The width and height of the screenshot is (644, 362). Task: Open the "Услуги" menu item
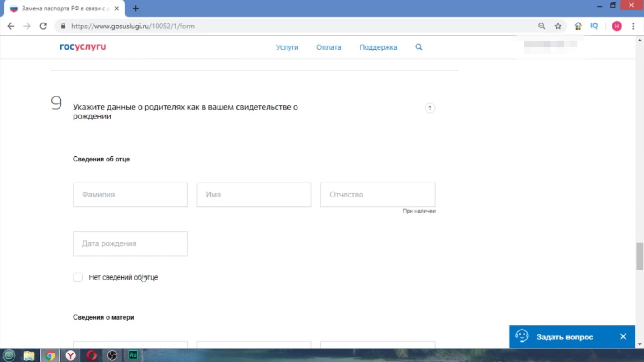click(287, 47)
